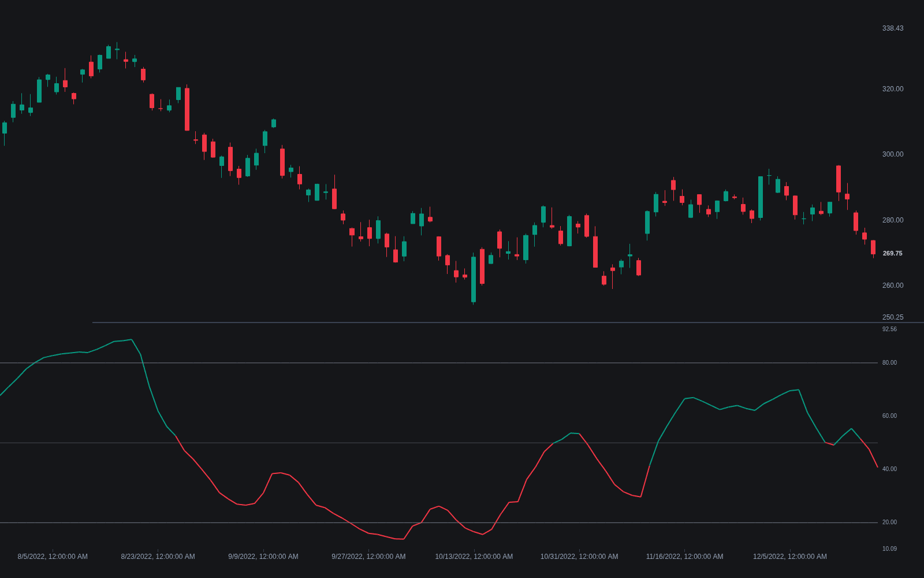Viewport: 924px width, 578px height.
Task: Click the 80.00 indicator axis label
Action: click(x=889, y=363)
